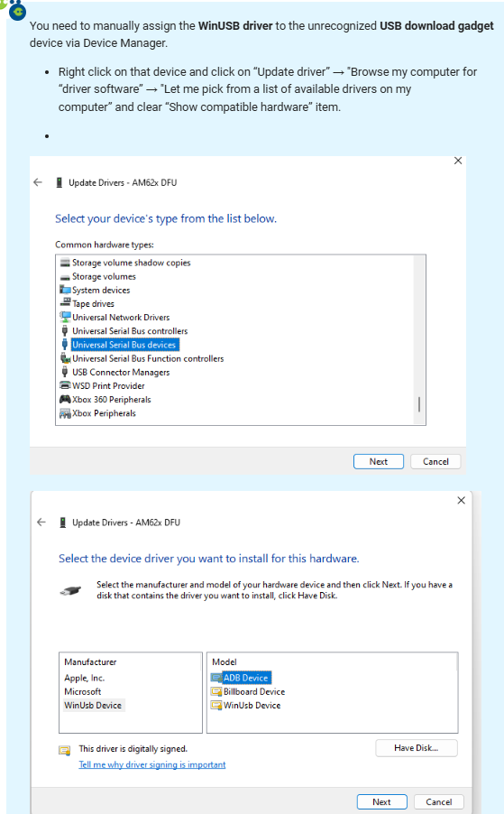Click the System devices icon

65,290
